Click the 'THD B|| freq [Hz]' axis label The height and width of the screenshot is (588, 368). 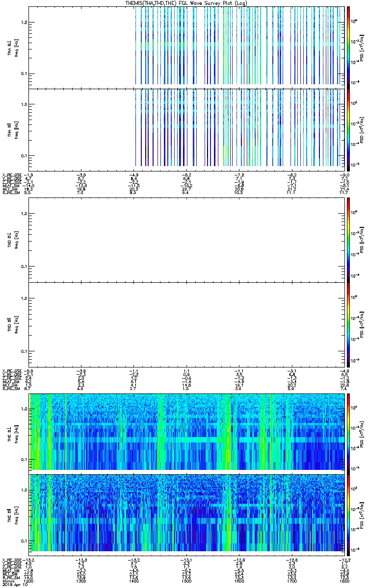pyautogui.click(x=12, y=324)
